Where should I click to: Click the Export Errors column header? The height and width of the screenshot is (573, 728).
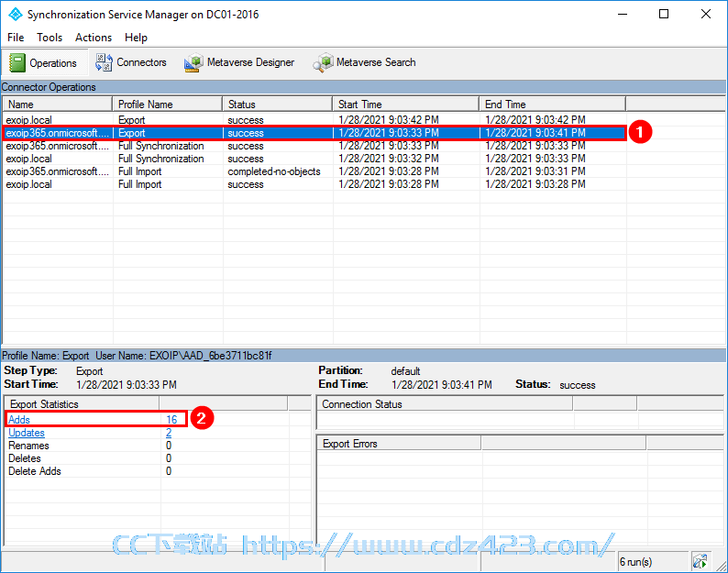[399, 444]
